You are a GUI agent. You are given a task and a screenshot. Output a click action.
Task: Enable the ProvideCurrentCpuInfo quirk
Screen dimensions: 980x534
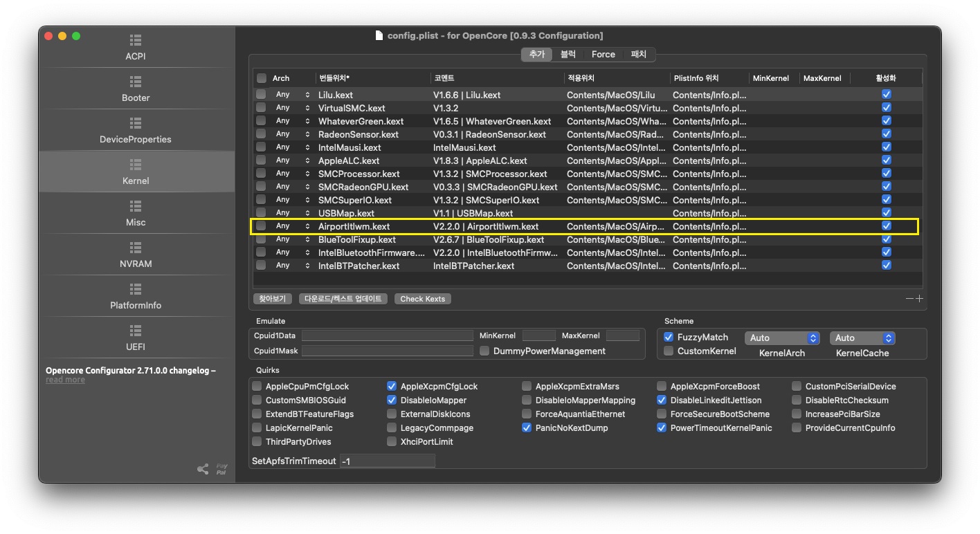[797, 427]
